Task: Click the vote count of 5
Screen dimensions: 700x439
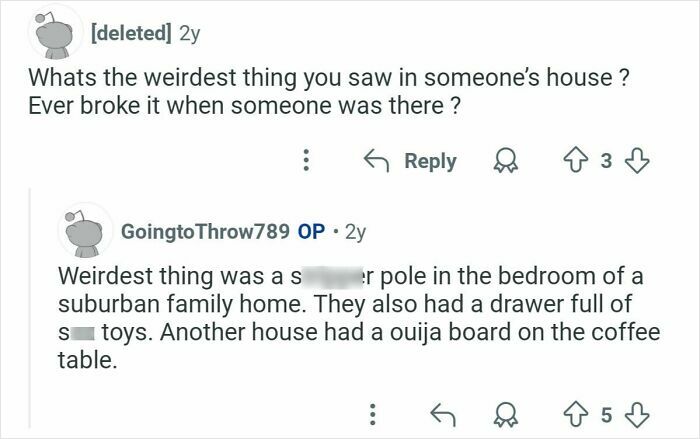Action: point(604,411)
